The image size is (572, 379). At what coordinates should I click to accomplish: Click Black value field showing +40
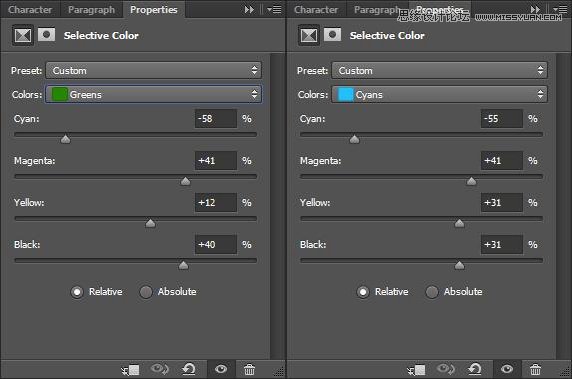(x=216, y=244)
